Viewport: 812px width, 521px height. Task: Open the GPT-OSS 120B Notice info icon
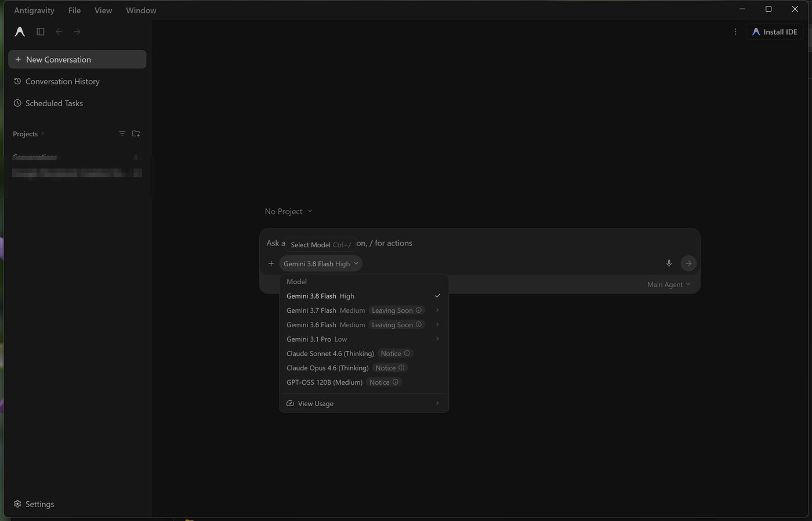396,382
